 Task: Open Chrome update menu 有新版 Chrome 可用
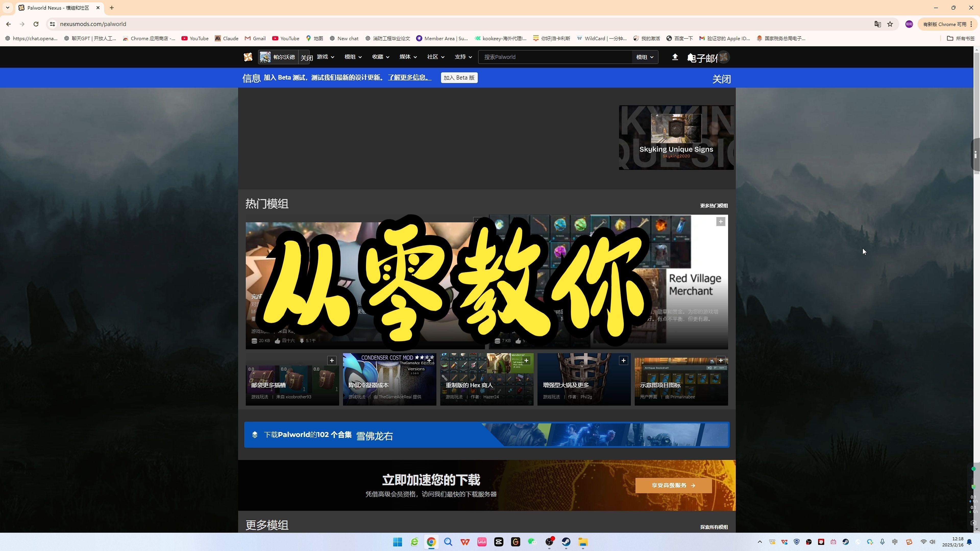pos(947,24)
